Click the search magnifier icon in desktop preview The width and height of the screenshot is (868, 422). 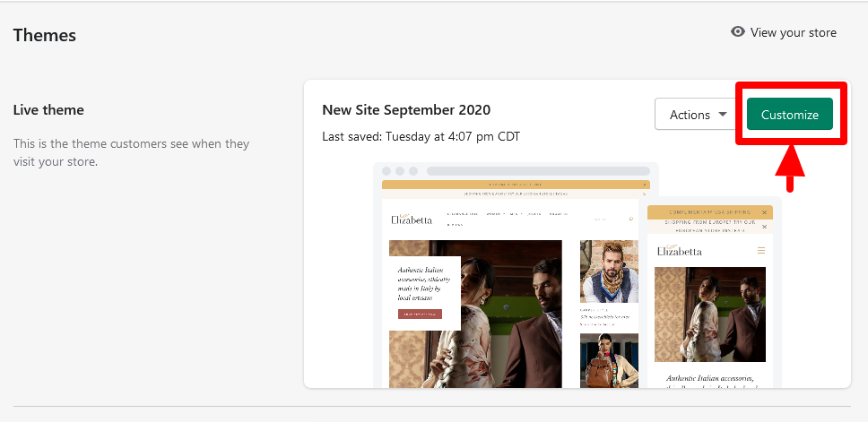coord(630,219)
